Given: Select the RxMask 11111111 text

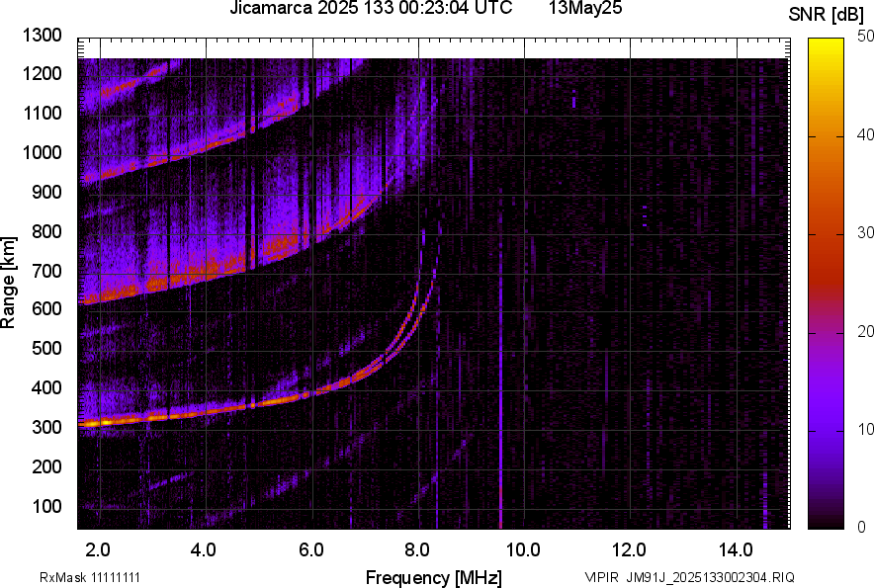Looking at the screenshot, I should pos(90,577).
